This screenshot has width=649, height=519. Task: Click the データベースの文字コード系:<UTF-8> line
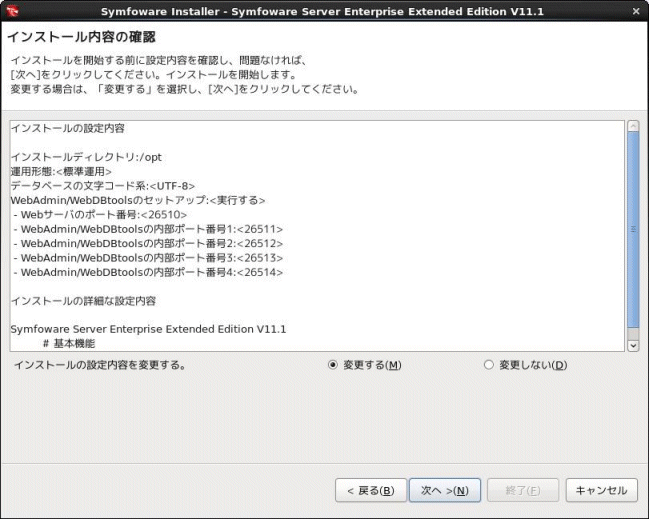click(103, 186)
